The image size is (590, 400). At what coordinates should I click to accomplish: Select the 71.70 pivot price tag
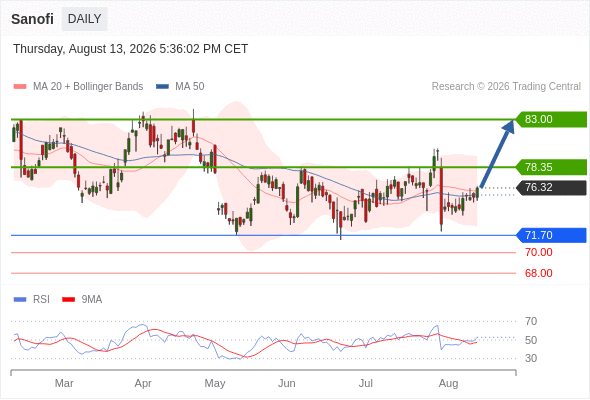coord(551,235)
